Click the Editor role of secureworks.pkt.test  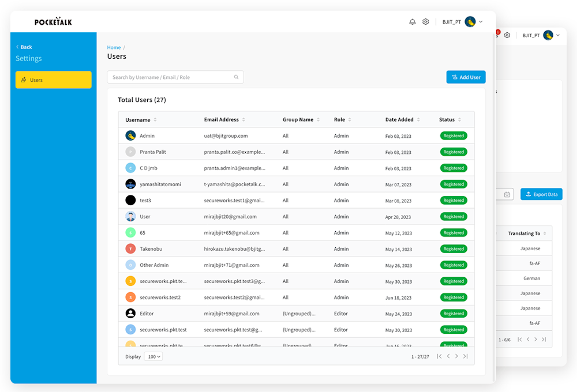341,330
